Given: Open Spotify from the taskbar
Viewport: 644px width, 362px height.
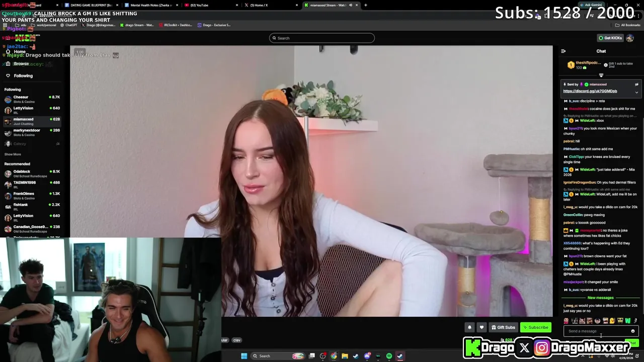Looking at the screenshot, I should click(x=389, y=356).
